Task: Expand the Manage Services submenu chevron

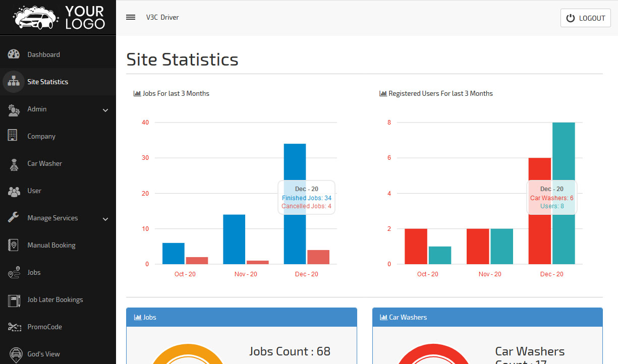Action: pos(105,219)
